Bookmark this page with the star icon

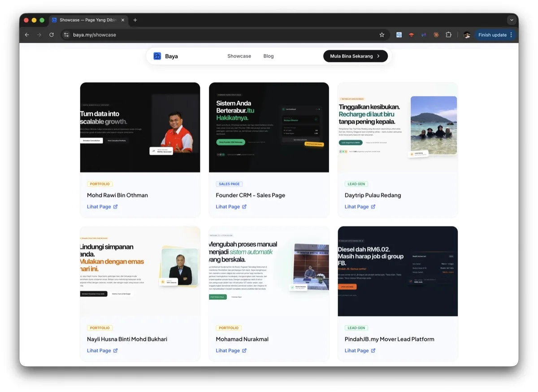click(382, 35)
